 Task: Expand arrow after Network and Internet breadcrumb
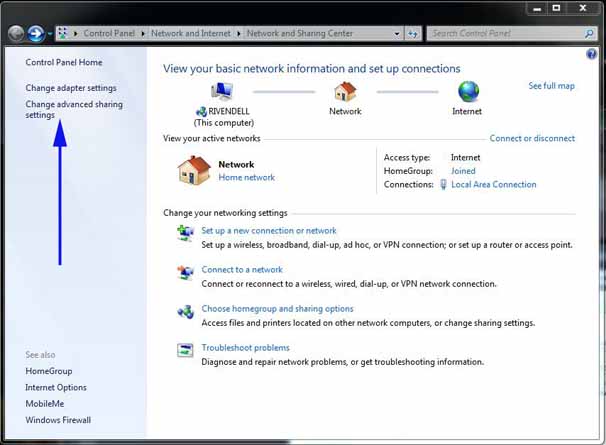pos(238,34)
